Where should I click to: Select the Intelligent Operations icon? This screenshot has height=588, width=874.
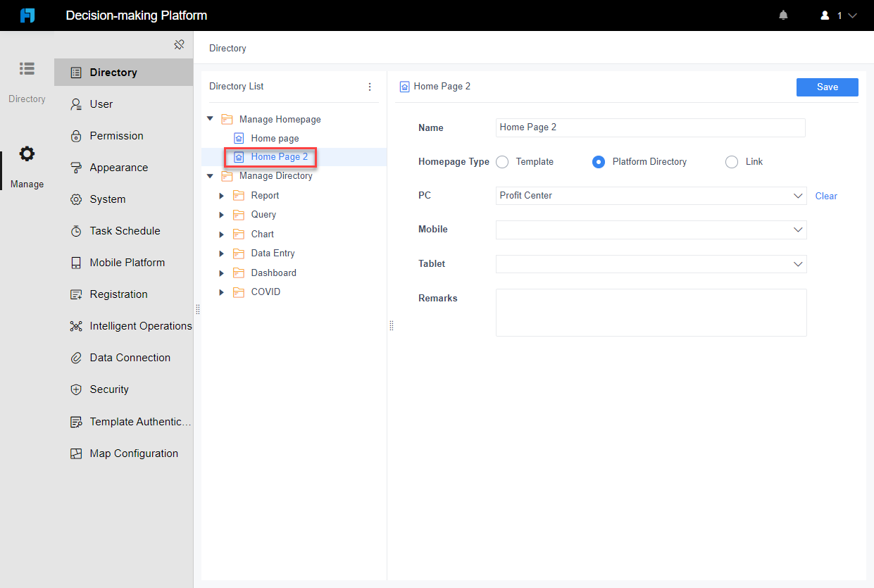(76, 325)
